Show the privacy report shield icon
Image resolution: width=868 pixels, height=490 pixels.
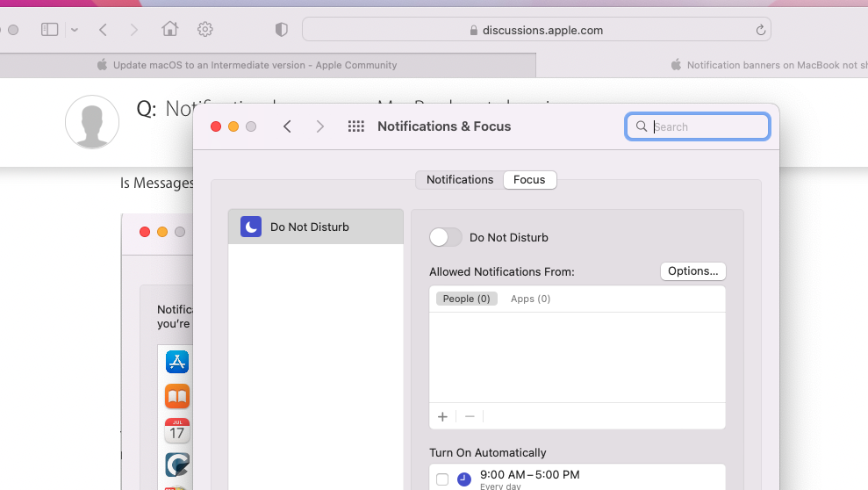pos(281,29)
